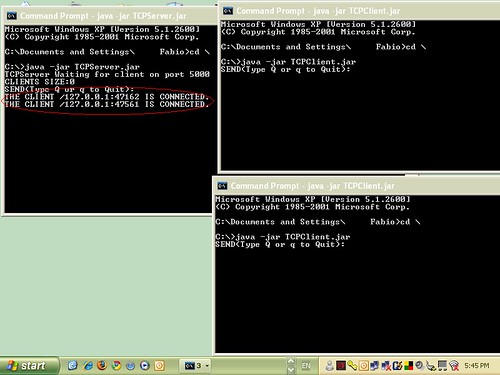The image size is (500, 375).
Task: Launch Google Chrome from Quick Launch
Action: click(x=116, y=366)
